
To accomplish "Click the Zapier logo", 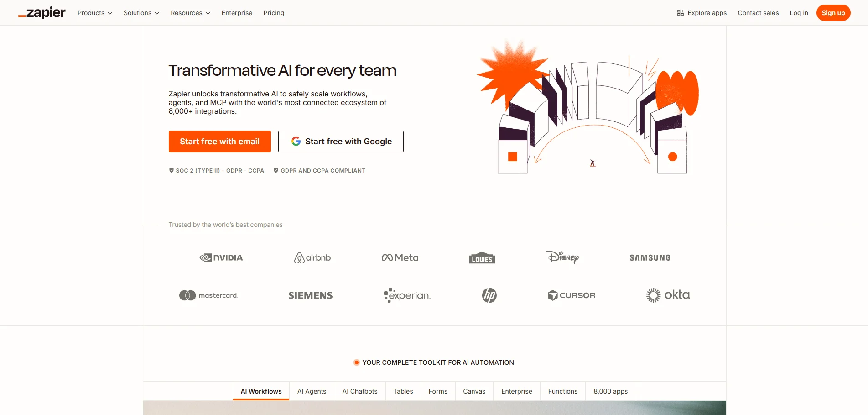I will click(42, 12).
